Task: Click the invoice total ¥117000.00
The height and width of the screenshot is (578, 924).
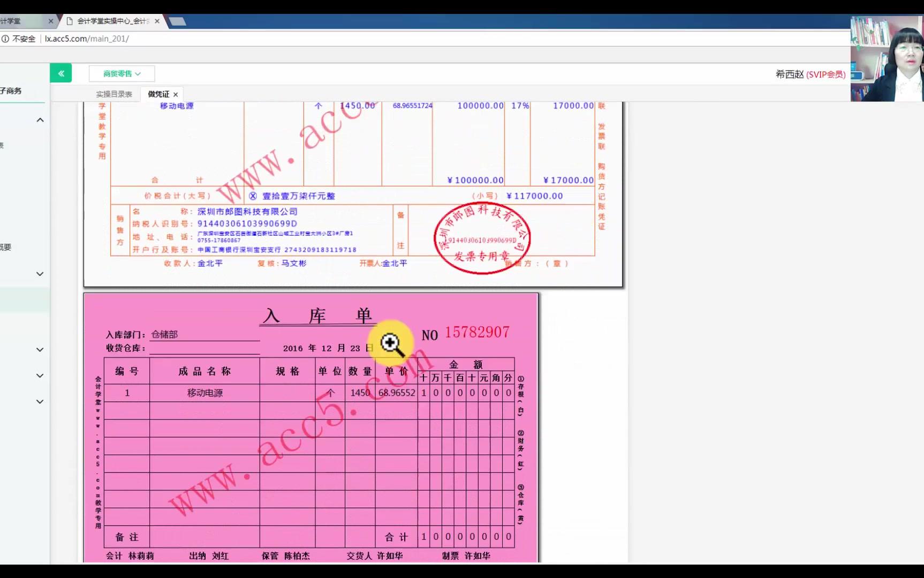Action: pyautogui.click(x=535, y=196)
